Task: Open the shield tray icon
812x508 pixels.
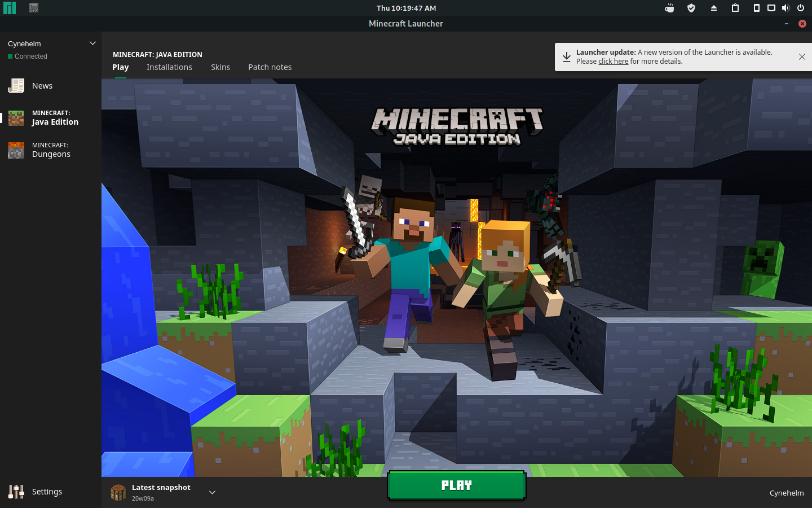Action: click(691, 8)
